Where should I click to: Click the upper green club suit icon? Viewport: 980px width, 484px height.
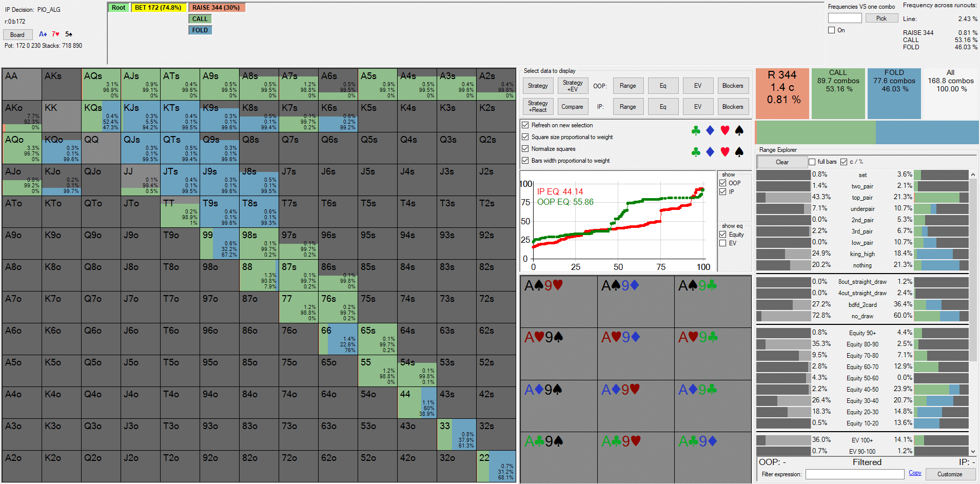[696, 131]
